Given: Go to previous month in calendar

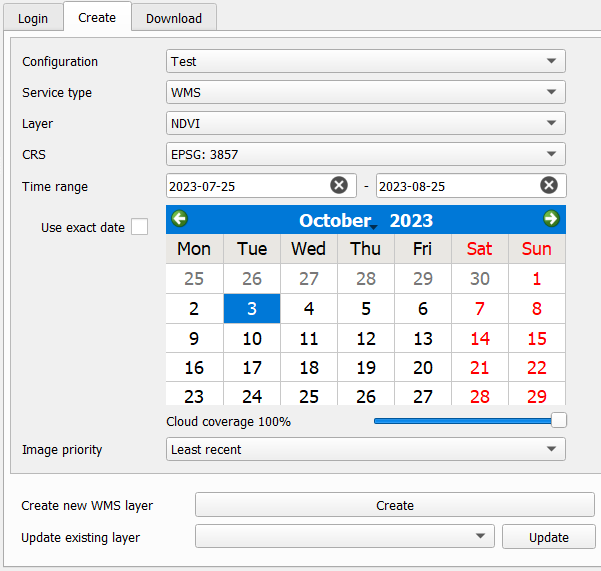Looking at the screenshot, I should (x=179, y=219).
